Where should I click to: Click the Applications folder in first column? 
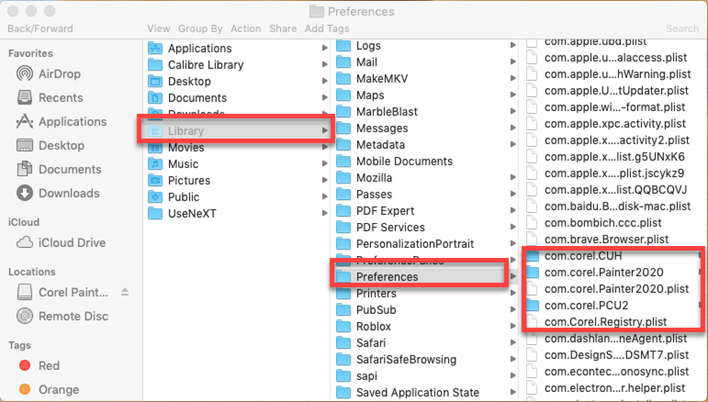click(x=190, y=48)
